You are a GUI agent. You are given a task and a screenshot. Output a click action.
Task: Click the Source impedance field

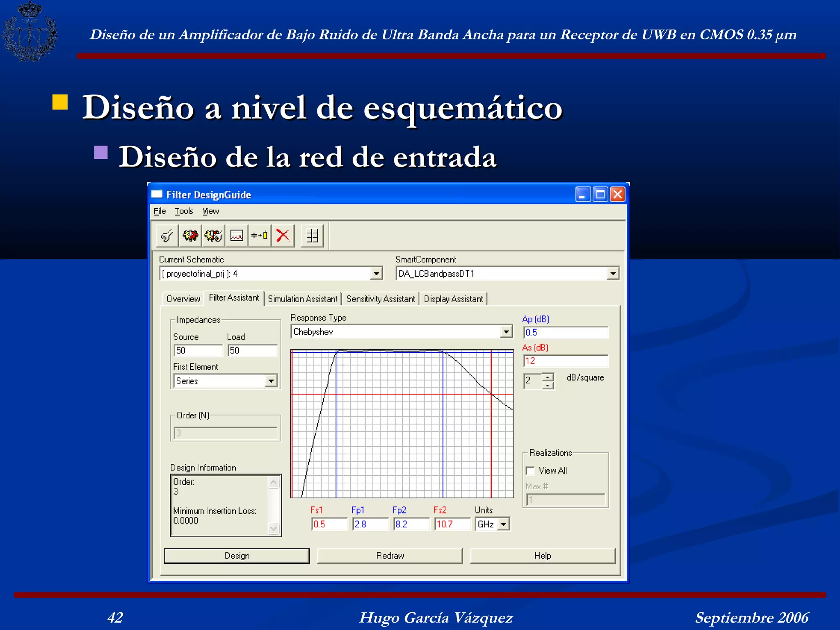(x=198, y=350)
